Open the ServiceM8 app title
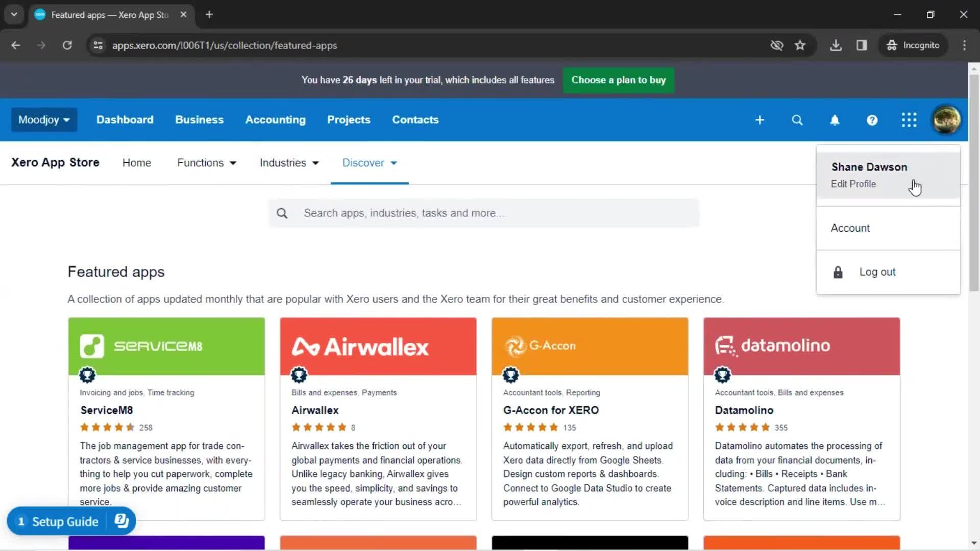The width and height of the screenshot is (980, 551). (x=106, y=410)
